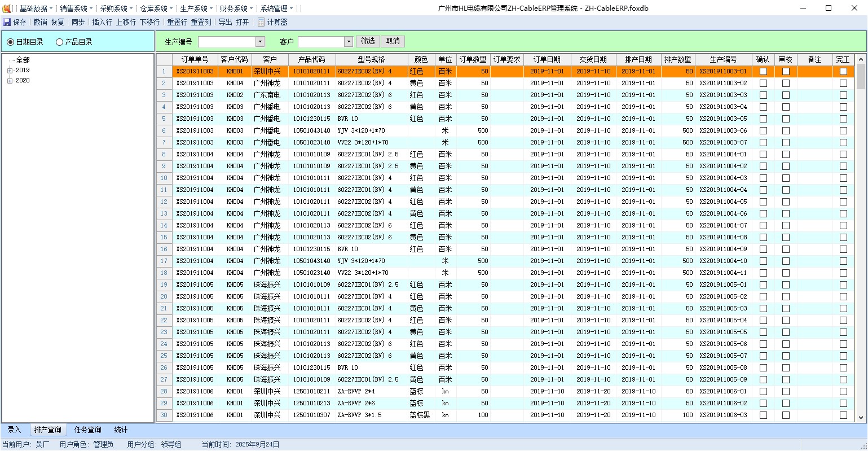Select the 产品目录 radio button
Screen dimensions: 868x451
point(59,42)
